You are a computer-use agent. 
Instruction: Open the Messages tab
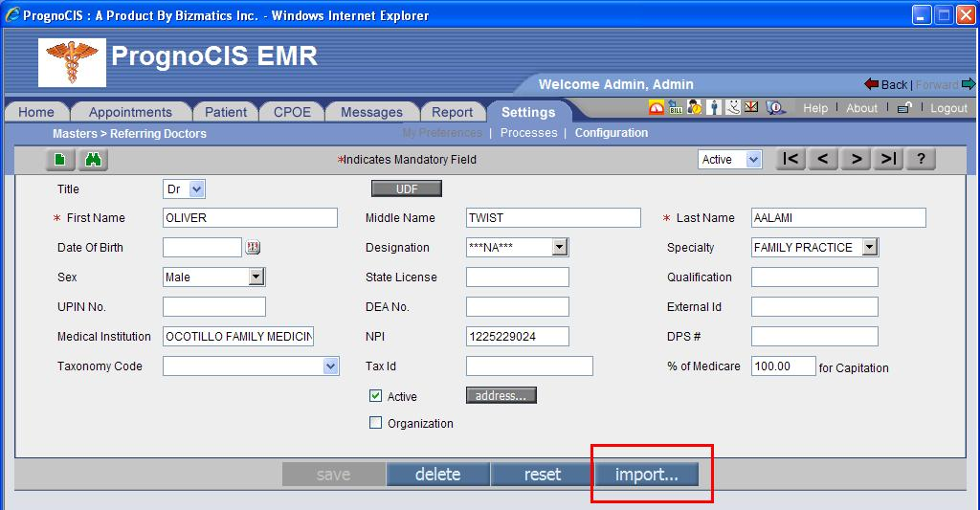372,112
